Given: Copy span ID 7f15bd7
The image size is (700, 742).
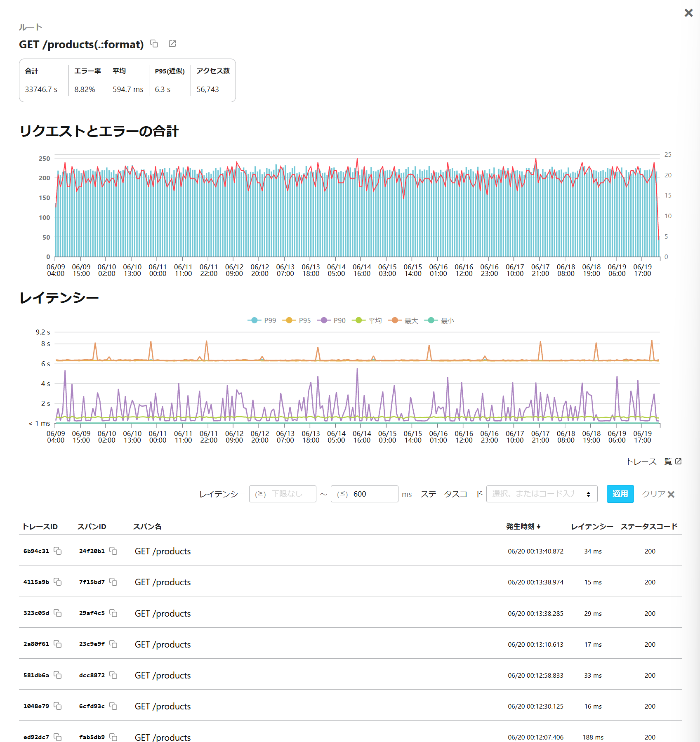Looking at the screenshot, I should 113,582.
